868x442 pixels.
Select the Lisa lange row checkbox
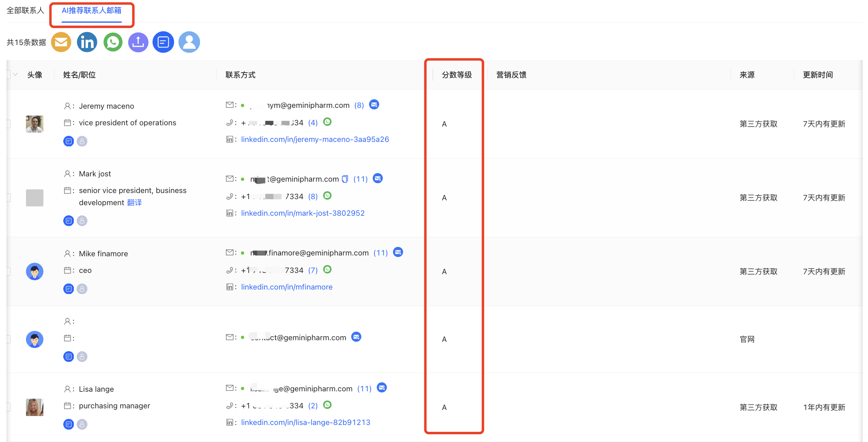pyautogui.click(x=8, y=407)
